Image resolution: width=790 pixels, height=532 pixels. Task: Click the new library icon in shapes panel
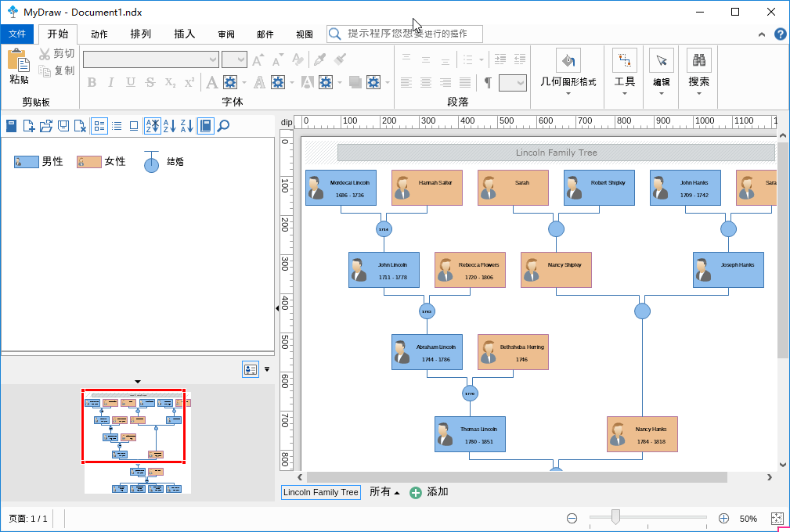click(x=29, y=126)
